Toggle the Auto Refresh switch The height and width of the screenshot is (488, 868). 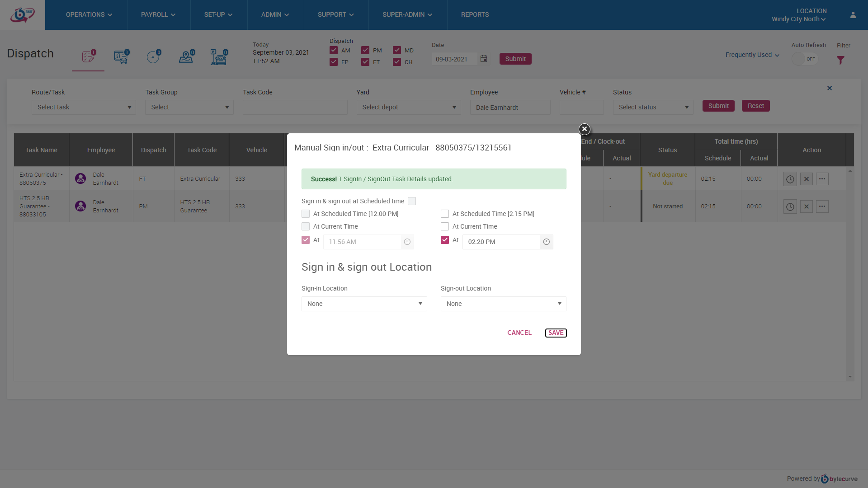click(805, 59)
